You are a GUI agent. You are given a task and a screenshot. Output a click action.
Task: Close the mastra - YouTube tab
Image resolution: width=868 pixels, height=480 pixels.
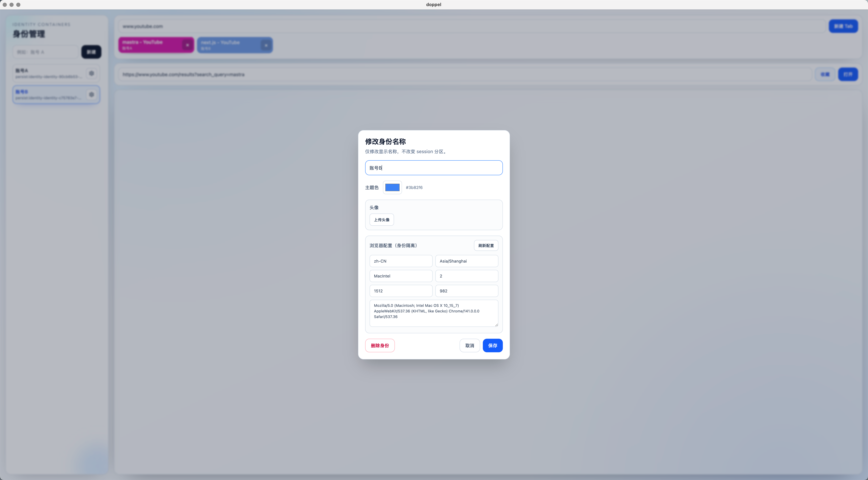(187, 45)
